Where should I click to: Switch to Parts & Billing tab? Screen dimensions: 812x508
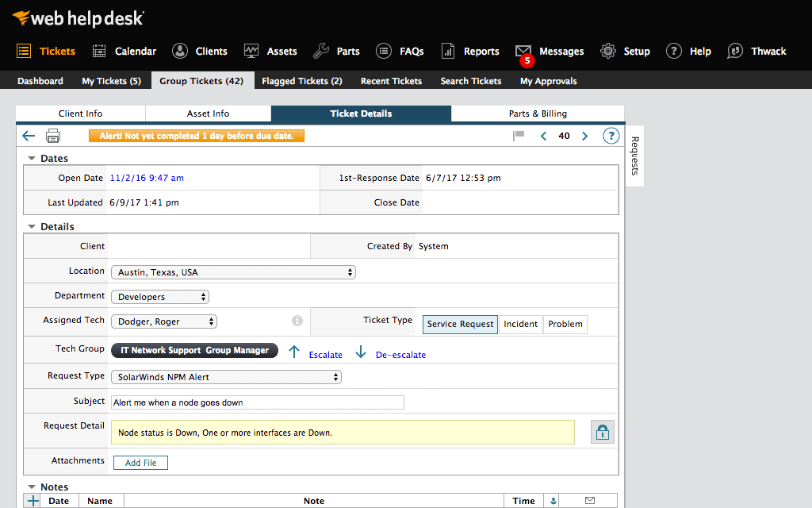pos(538,114)
